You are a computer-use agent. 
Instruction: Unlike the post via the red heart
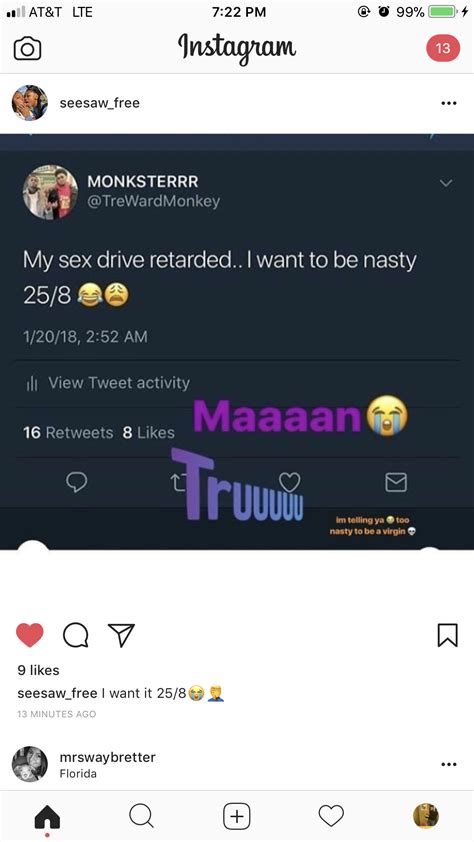30,636
